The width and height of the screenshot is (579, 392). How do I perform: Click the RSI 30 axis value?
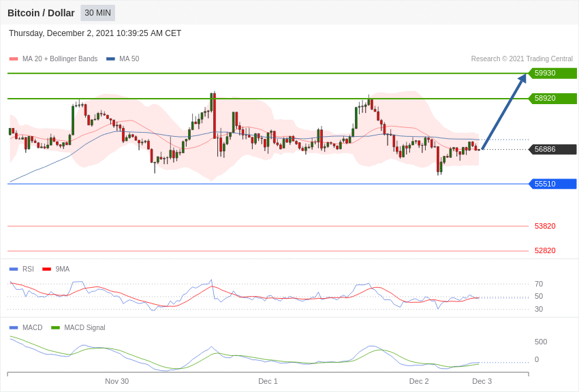[539, 310]
